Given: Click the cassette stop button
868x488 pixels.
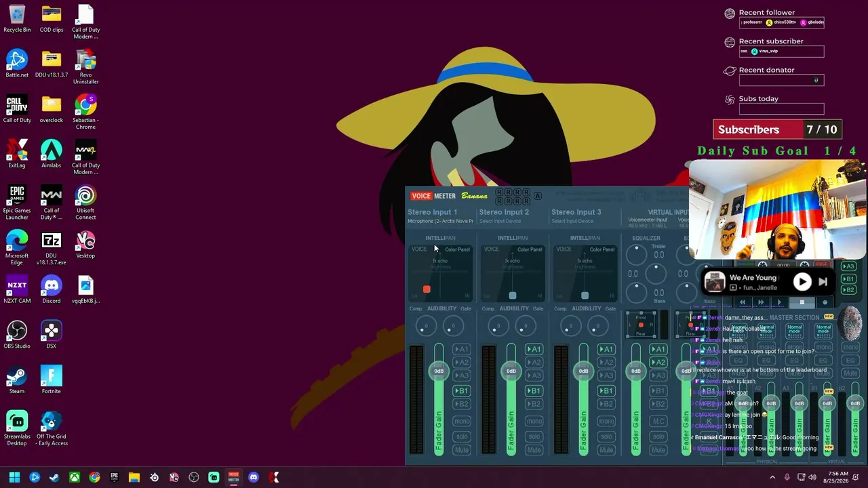Looking at the screenshot, I should (x=802, y=302).
